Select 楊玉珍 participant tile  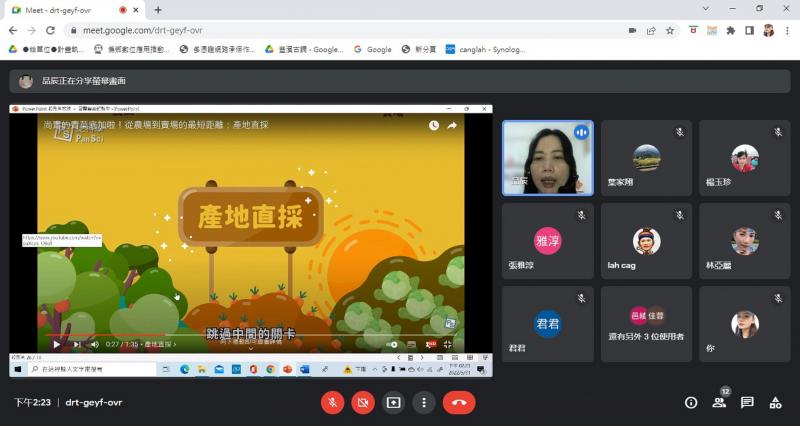[745, 158]
